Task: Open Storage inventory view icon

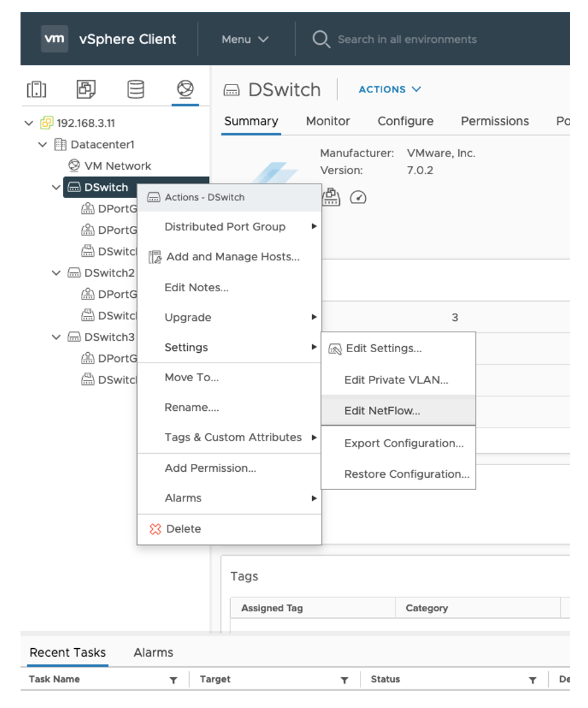Action: point(135,89)
